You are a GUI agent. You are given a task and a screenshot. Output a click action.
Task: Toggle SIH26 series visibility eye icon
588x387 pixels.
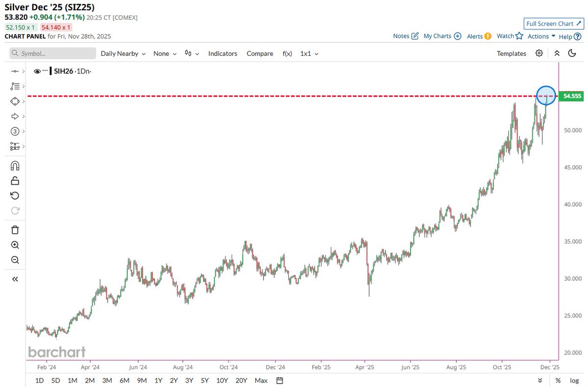[37, 72]
